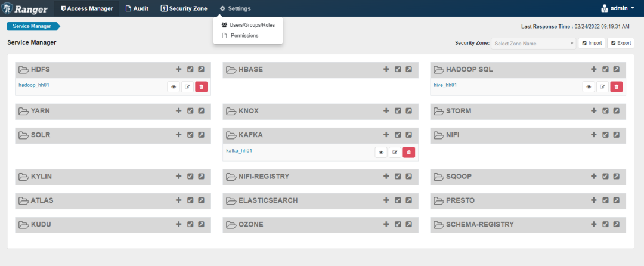Viewport: 644px width, 266px height.
Task: Import into the STORM service type
Action: point(605,111)
